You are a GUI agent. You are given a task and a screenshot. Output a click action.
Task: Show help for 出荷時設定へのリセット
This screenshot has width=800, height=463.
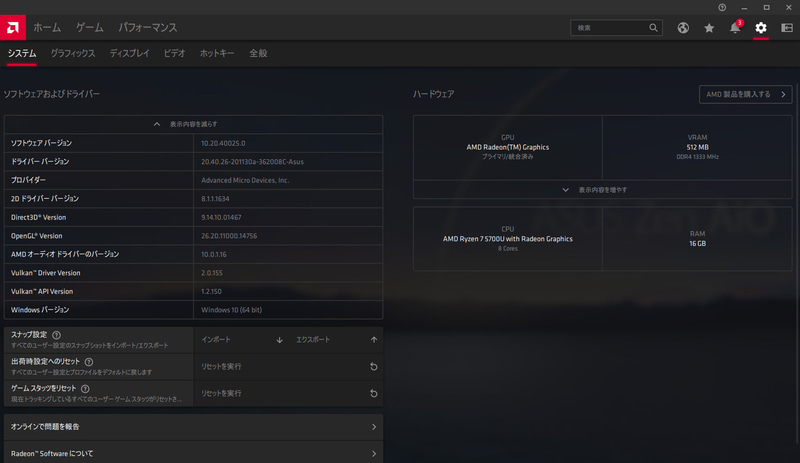pyautogui.click(x=89, y=361)
